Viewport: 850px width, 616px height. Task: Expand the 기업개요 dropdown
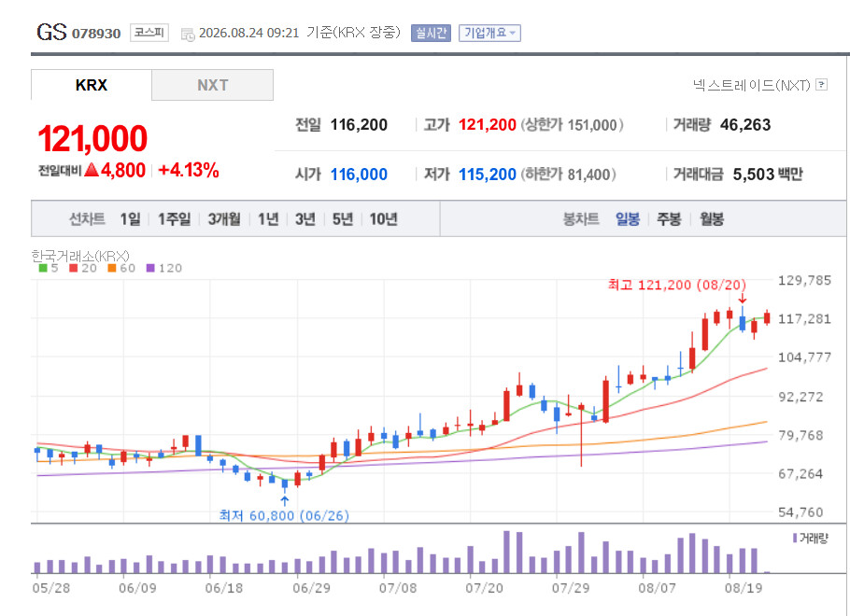pos(489,33)
